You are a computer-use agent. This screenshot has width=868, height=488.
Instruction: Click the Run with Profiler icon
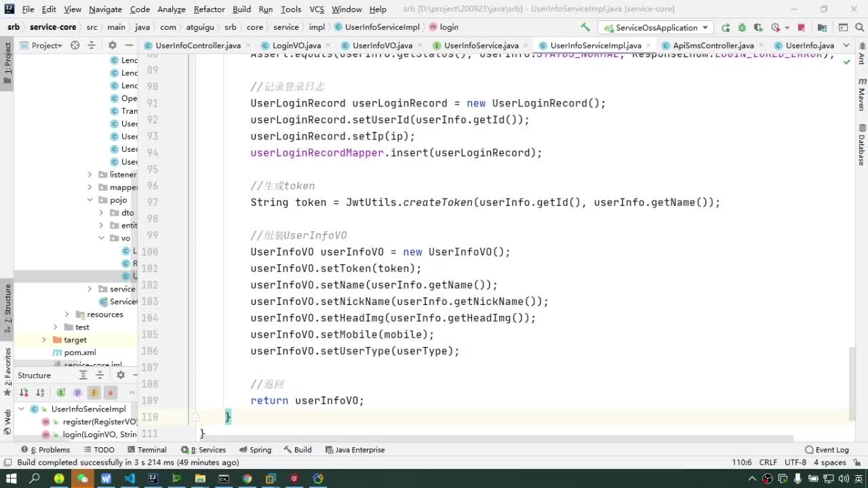776,28
